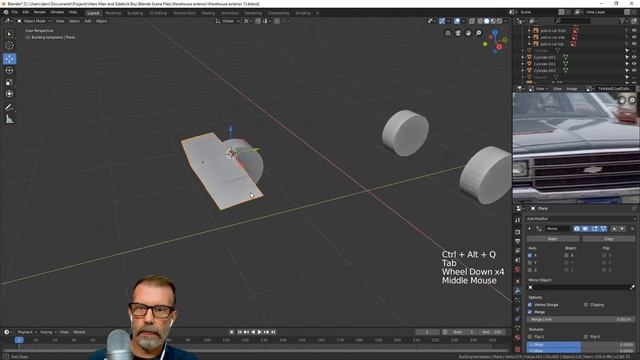Screen dimensions: 640x360
Task: Open the outliner filter dropdown
Action: [x=623, y=20]
